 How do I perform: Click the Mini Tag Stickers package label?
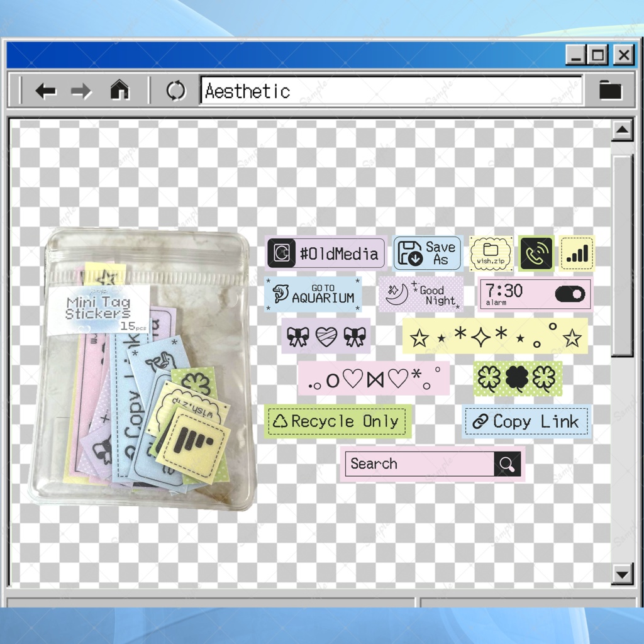click(x=99, y=311)
